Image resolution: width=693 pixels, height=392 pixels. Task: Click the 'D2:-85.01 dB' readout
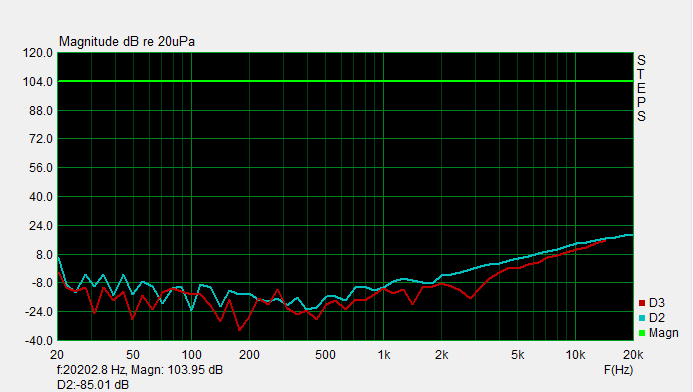93,385
